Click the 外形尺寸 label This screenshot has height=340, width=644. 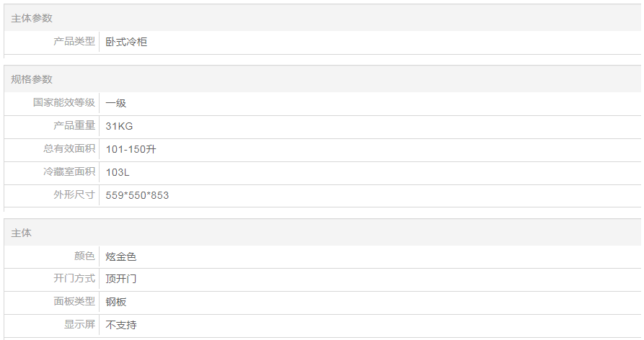coord(74,195)
